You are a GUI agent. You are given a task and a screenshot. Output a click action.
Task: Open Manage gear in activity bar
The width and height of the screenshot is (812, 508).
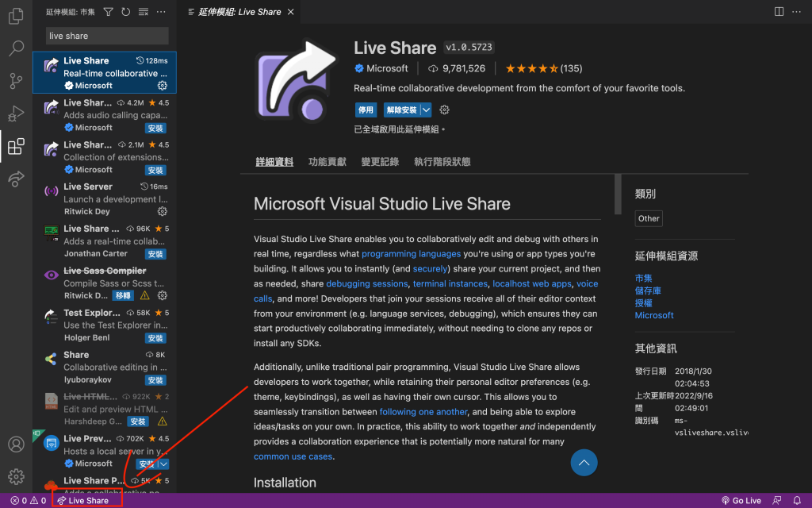(x=16, y=476)
